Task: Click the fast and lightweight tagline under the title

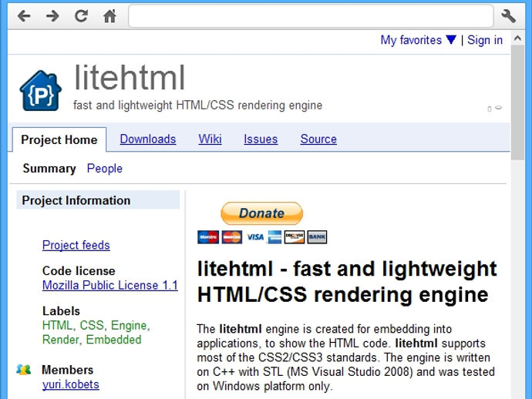Action: (197, 105)
